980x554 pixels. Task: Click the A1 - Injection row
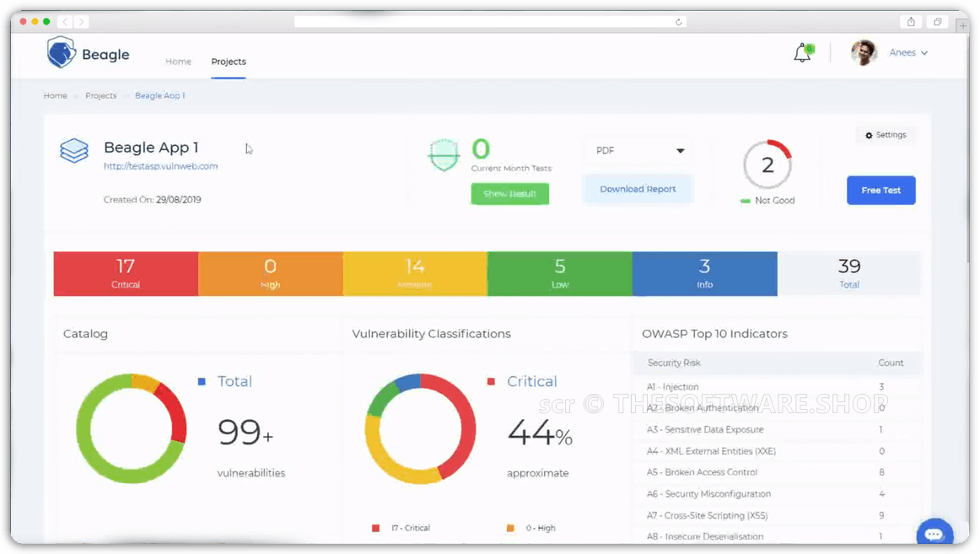pos(777,386)
